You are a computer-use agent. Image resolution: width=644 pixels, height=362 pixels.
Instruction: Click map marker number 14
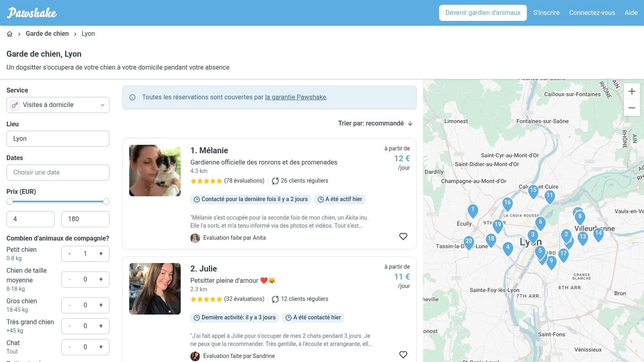click(598, 234)
